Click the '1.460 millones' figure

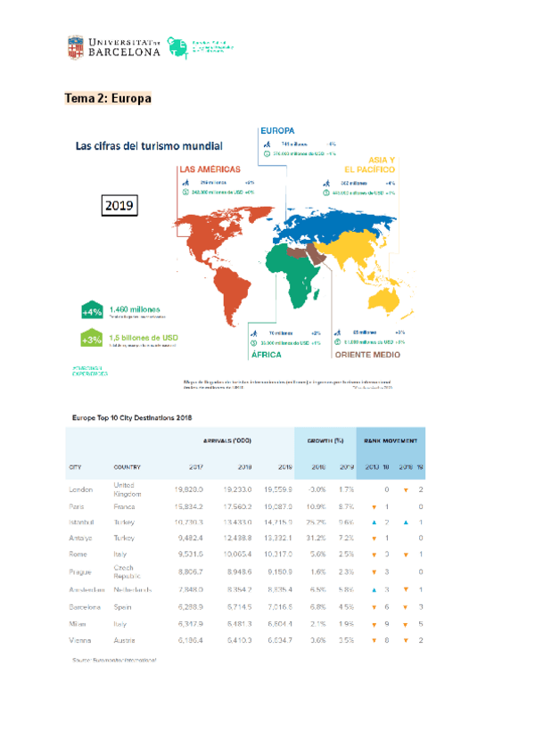coord(135,309)
